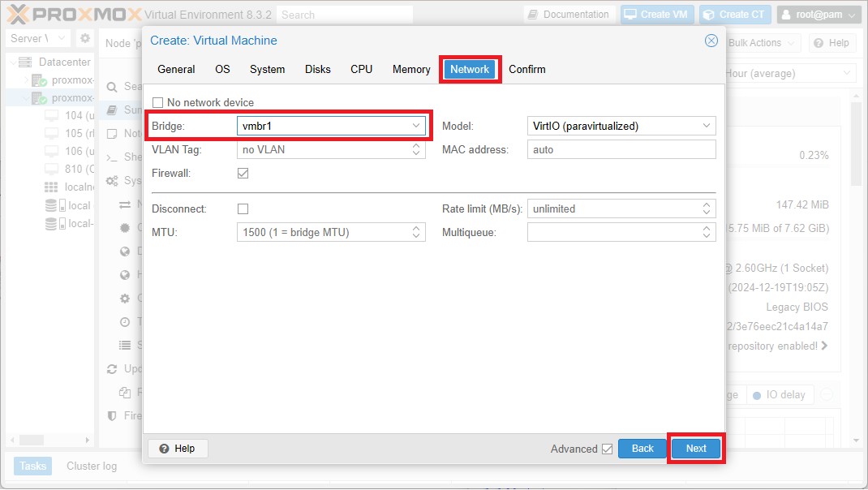Open the System gears icon item
The image size is (868, 490).
tap(112, 180)
